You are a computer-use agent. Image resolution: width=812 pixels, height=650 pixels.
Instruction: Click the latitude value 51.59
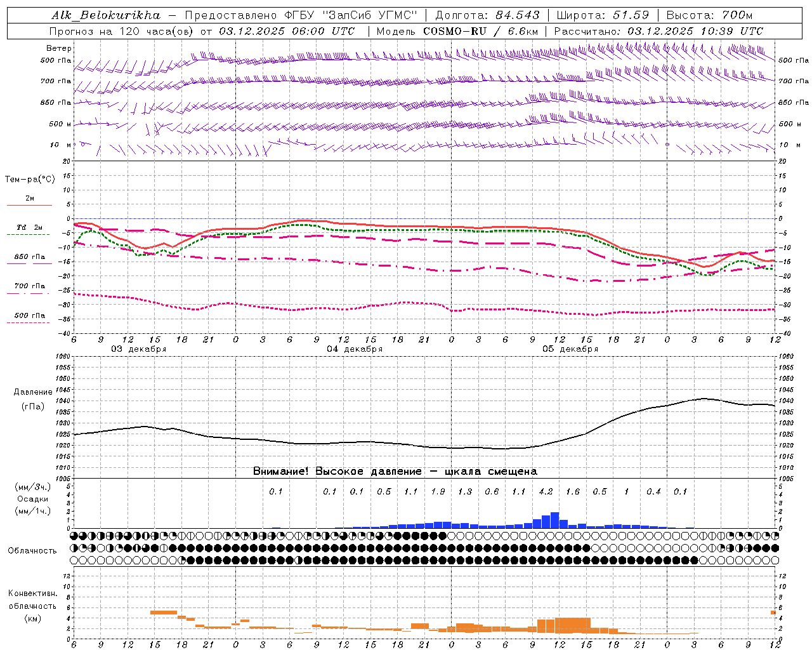tap(631, 15)
